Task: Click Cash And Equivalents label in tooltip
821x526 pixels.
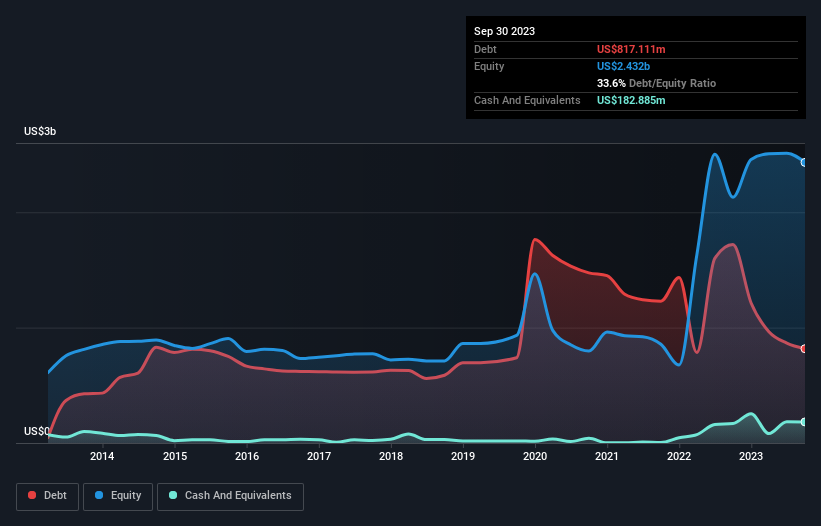Action: (x=527, y=100)
